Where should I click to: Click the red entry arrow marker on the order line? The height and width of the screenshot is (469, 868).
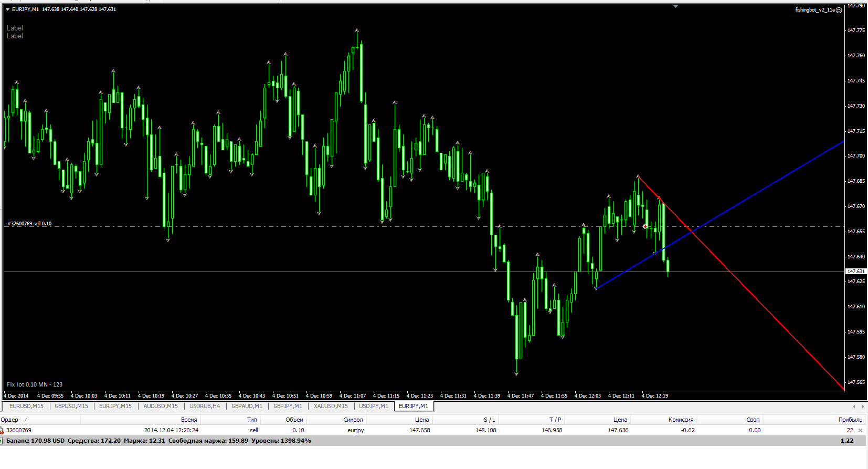[x=645, y=226]
